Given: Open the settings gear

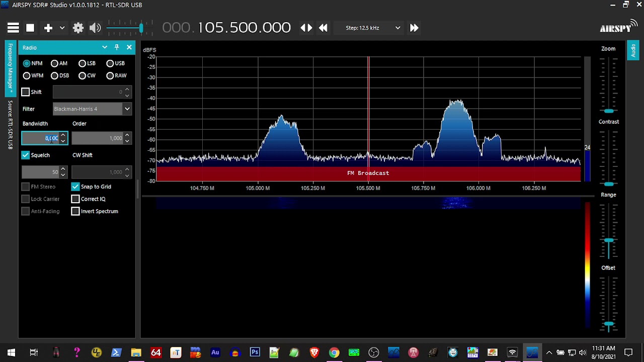Looking at the screenshot, I should click(78, 28).
